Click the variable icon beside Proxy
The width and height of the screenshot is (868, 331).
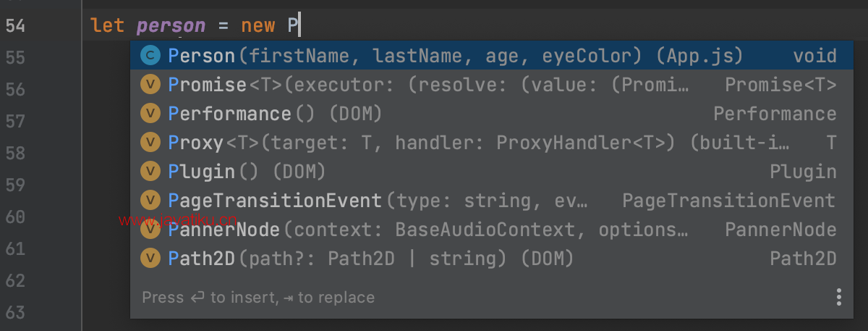[x=150, y=143]
